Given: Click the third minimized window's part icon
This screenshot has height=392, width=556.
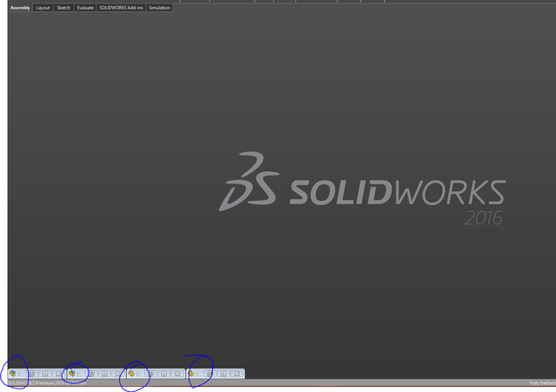Looking at the screenshot, I should (131, 374).
